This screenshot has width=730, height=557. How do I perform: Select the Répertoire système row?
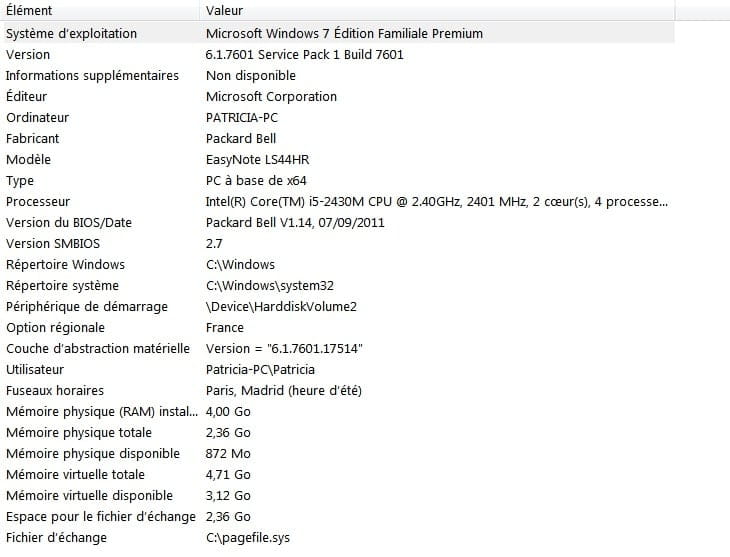tap(338, 285)
